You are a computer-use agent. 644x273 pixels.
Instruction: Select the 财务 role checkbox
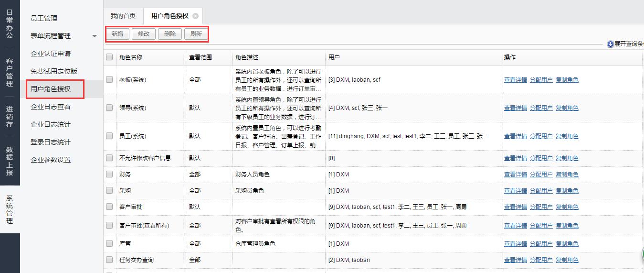pos(109,175)
